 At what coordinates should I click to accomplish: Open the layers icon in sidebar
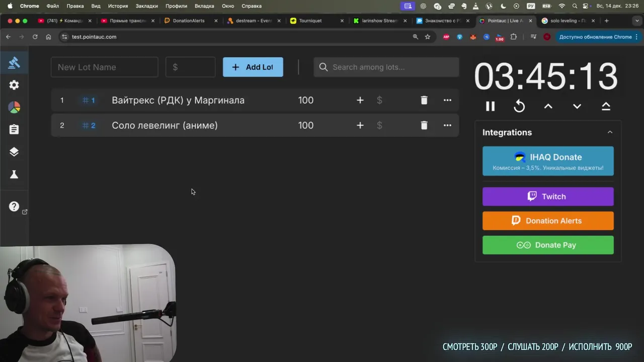click(x=14, y=152)
